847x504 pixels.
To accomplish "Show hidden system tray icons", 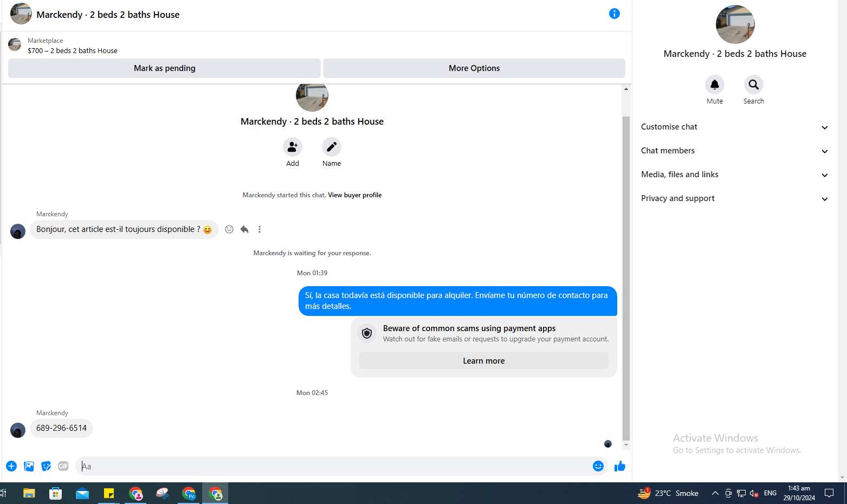I will pos(715,493).
